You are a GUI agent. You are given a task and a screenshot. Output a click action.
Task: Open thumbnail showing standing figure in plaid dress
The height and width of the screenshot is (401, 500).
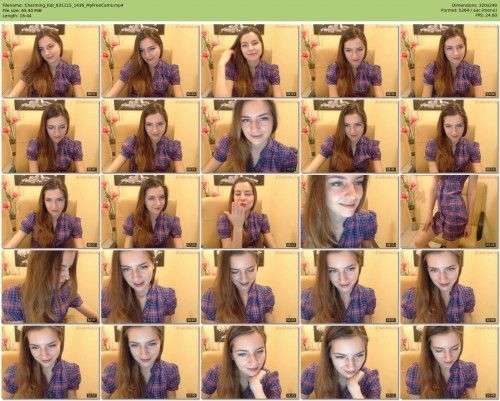449,211
